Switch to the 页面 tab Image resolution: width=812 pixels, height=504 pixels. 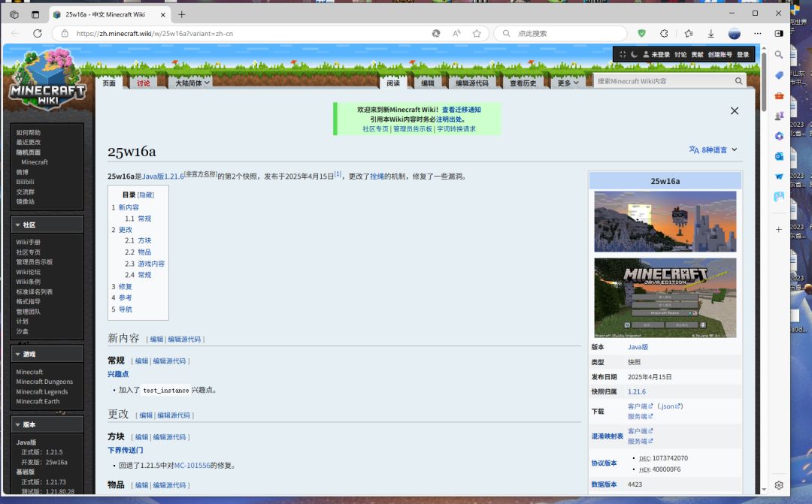coord(109,83)
